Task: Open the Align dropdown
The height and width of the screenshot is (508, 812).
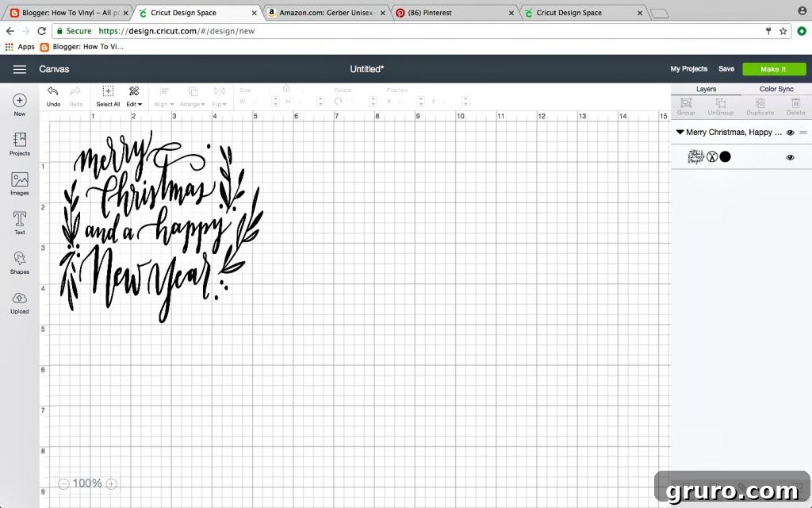Action: click(x=164, y=97)
